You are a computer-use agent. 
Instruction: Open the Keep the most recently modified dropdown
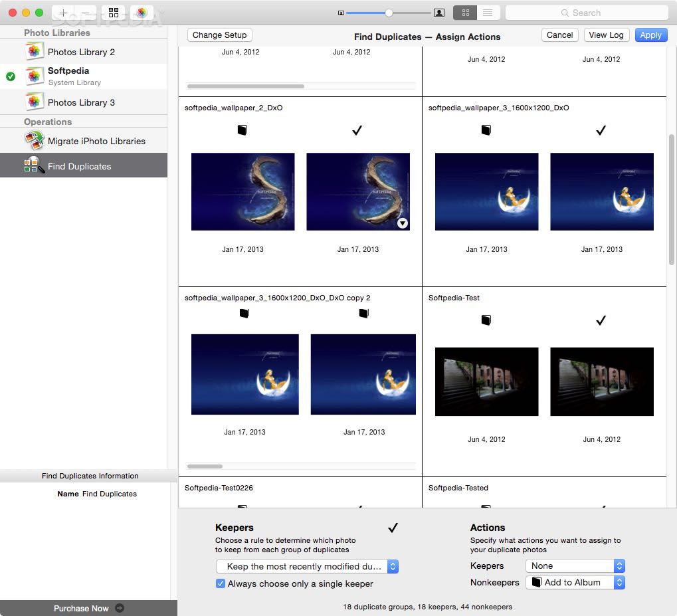307,566
